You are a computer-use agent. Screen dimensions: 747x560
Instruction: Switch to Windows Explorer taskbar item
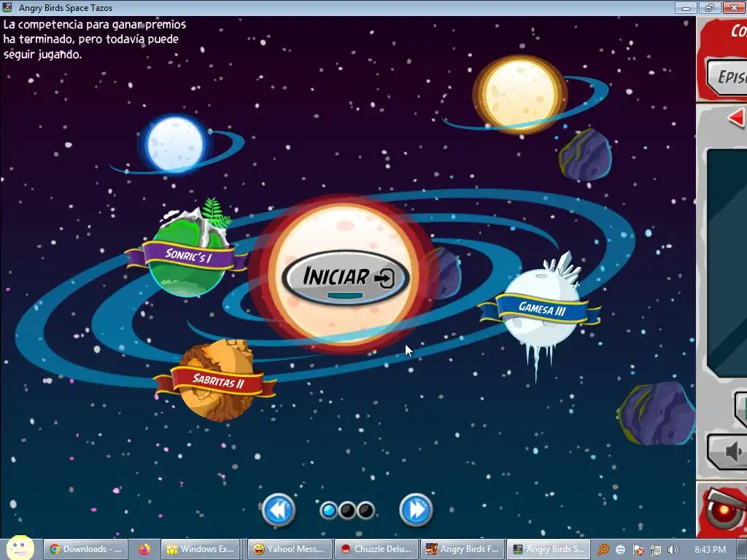200,549
